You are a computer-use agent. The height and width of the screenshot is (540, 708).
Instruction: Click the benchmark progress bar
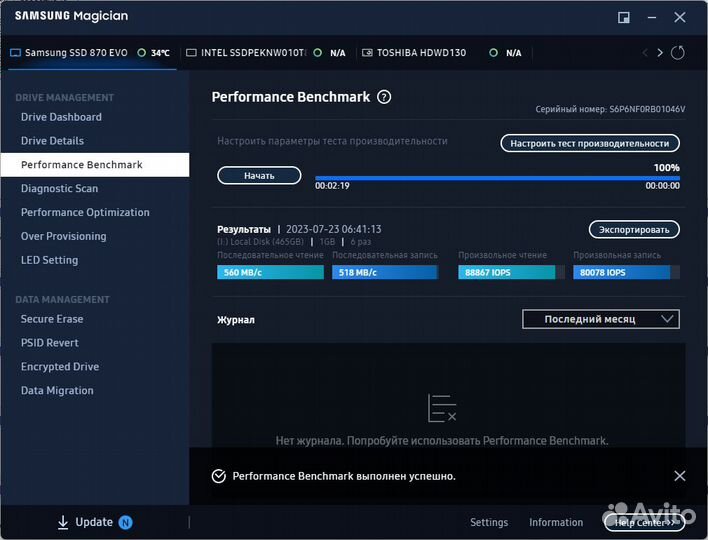click(x=497, y=178)
